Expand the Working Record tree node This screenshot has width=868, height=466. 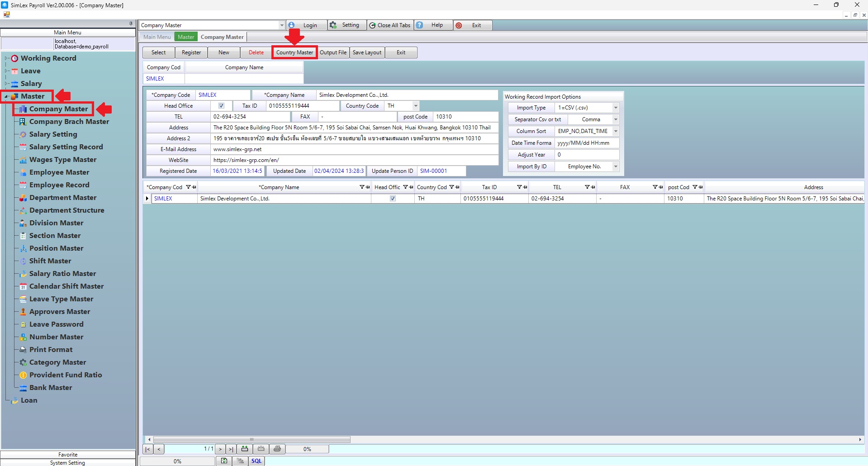[x=7, y=58]
